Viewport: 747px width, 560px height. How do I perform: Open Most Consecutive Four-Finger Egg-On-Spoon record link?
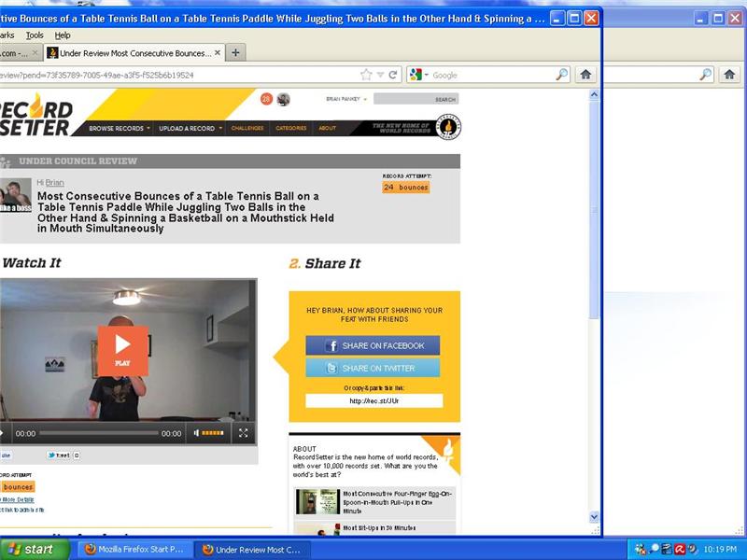click(398, 502)
